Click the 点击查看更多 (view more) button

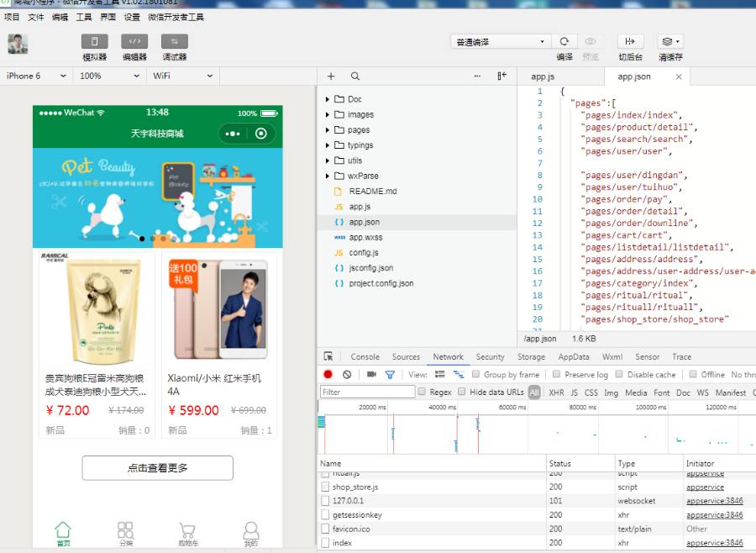tap(157, 468)
